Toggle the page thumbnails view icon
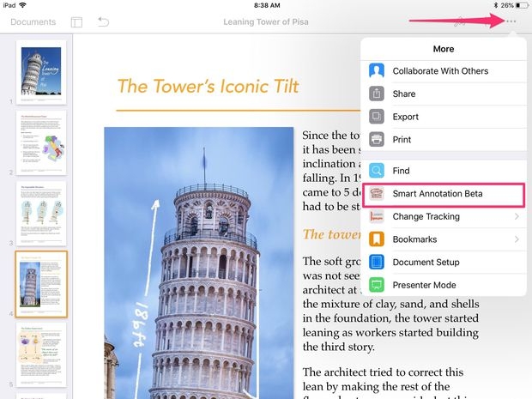Screen dimensions: 532x399 tap(76, 22)
